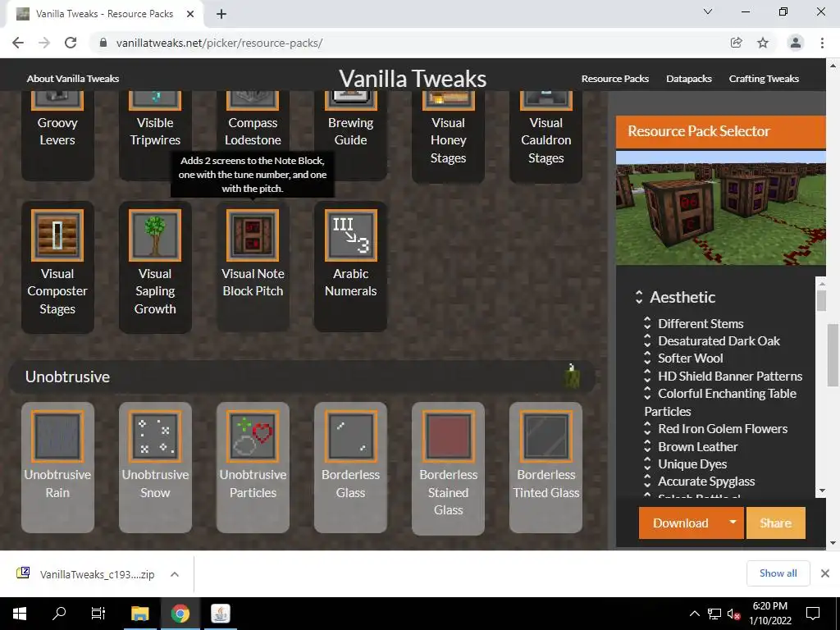
Task: Reorder Red Iron Golem Flowers arrows
Action: pyautogui.click(x=647, y=428)
